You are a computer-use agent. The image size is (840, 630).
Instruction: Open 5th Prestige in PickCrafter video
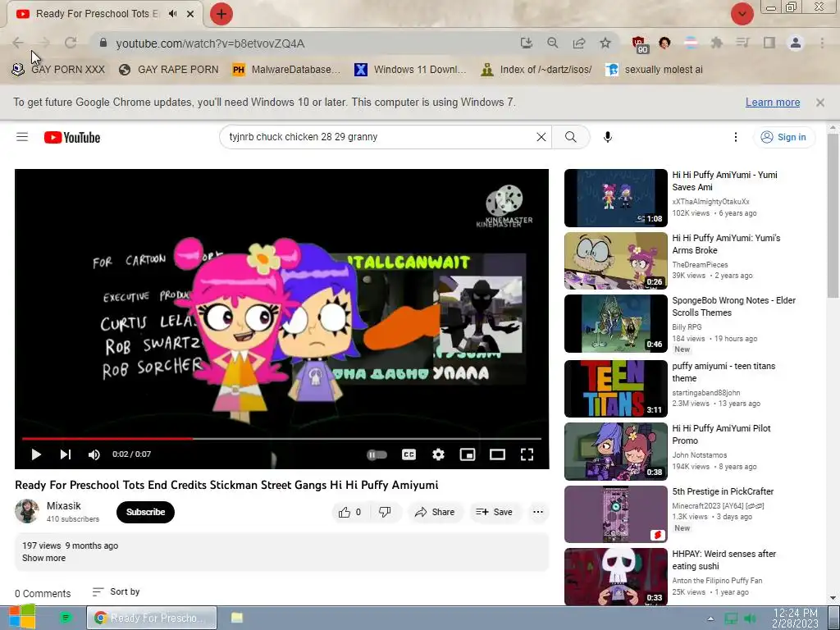coord(615,514)
